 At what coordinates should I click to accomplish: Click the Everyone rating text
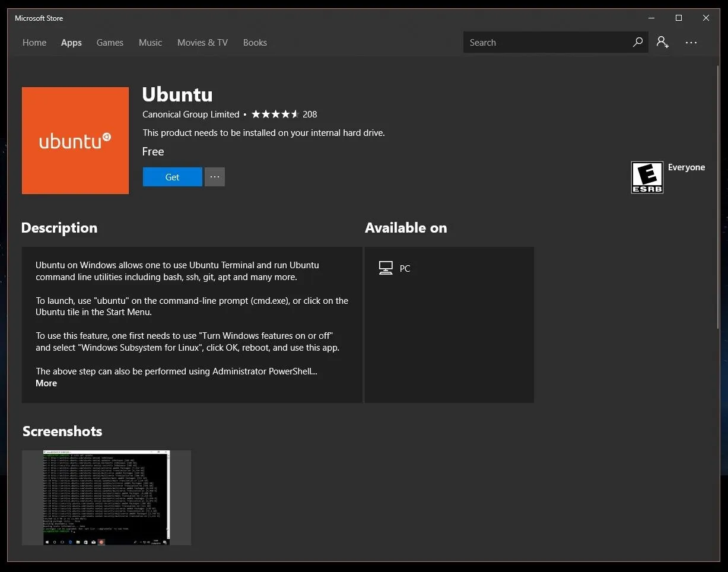686,167
